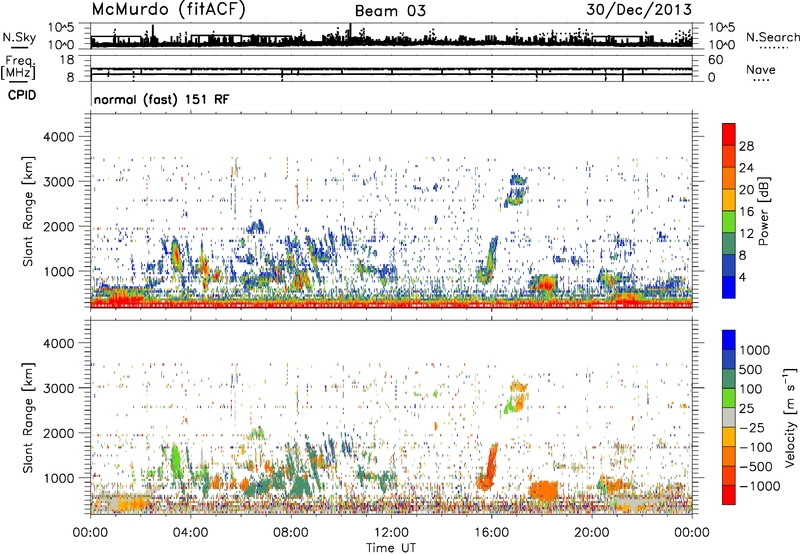The width and height of the screenshot is (800, 554).
Task: Click the power panel 'Slant Range [km]' label
Action: click(x=28, y=211)
